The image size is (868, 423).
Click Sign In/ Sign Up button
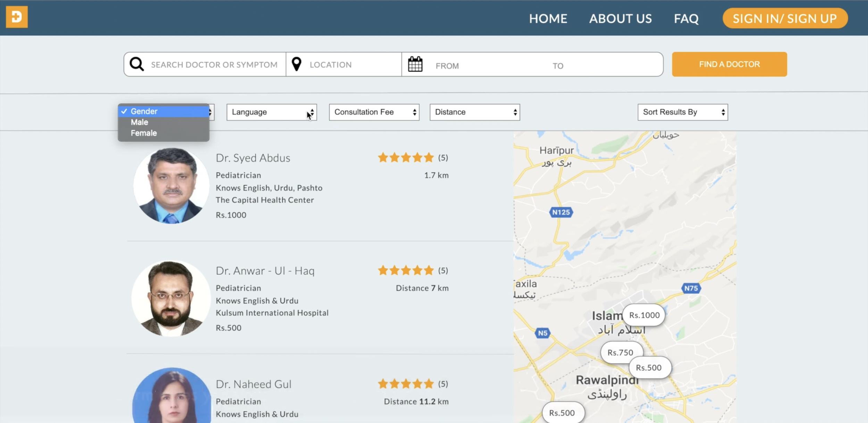pyautogui.click(x=785, y=18)
